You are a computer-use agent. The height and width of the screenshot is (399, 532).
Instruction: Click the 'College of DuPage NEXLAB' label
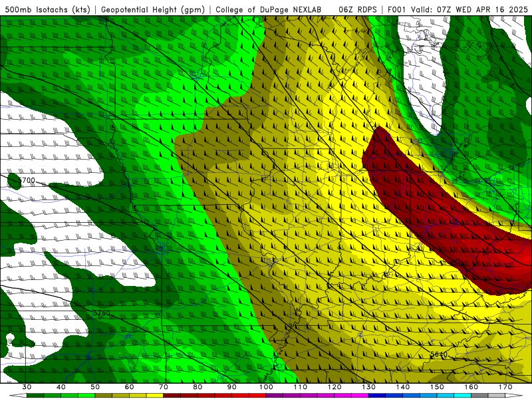click(269, 9)
